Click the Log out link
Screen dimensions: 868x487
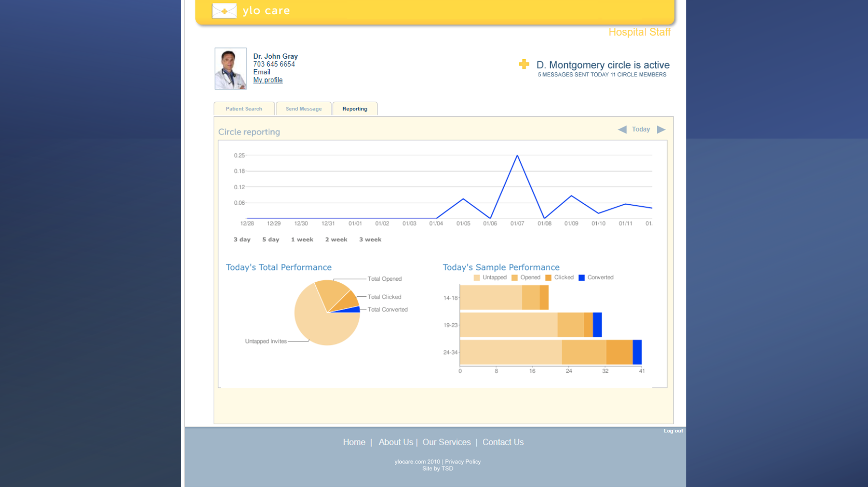coord(673,431)
